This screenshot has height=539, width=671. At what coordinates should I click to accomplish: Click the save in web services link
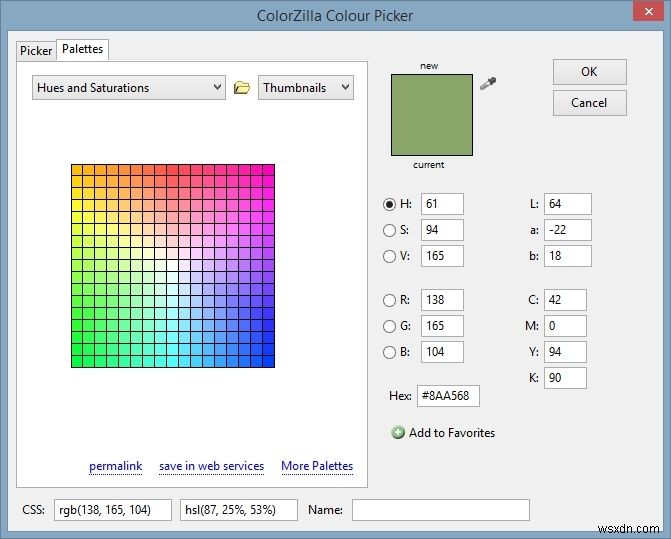211,466
